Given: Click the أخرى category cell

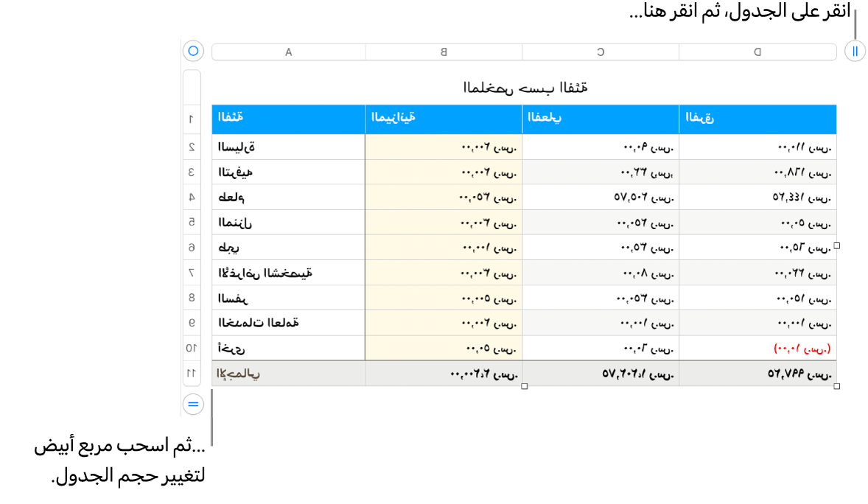Looking at the screenshot, I should (288, 348).
